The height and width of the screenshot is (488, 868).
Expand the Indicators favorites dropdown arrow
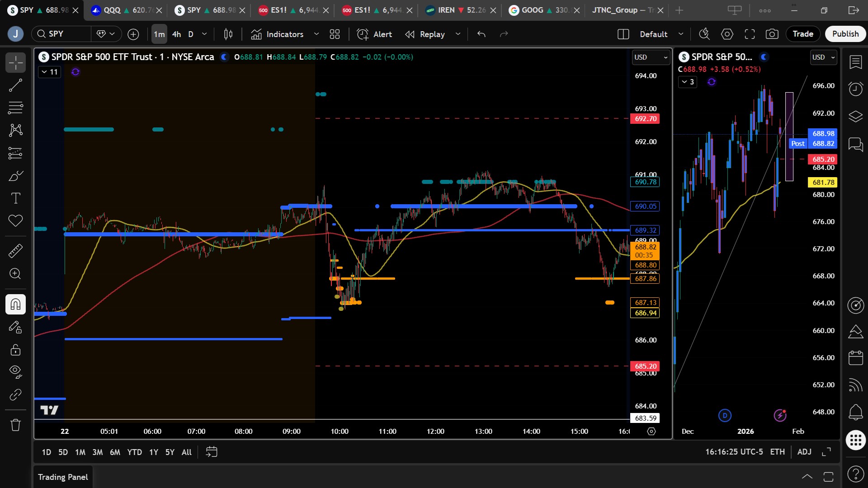pyautogui.click(x=316, y=34)
